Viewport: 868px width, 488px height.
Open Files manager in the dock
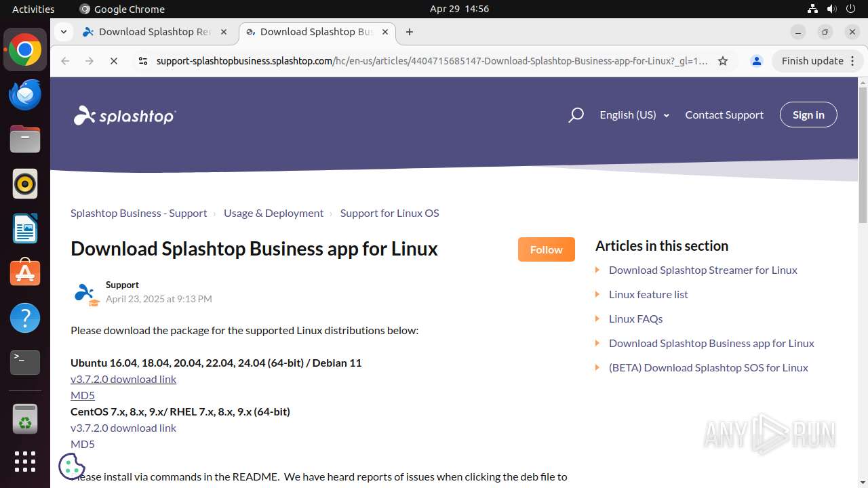coord(25,140)
